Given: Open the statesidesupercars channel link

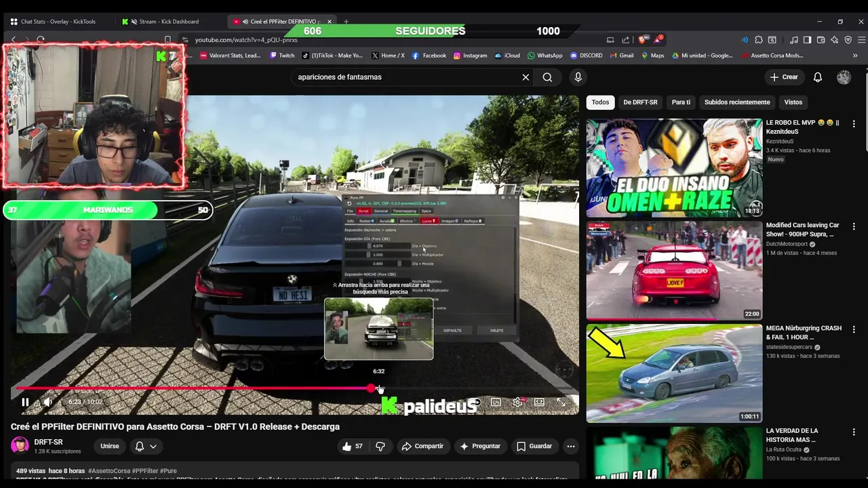Looking at the screenshot, I should point(790,347).
